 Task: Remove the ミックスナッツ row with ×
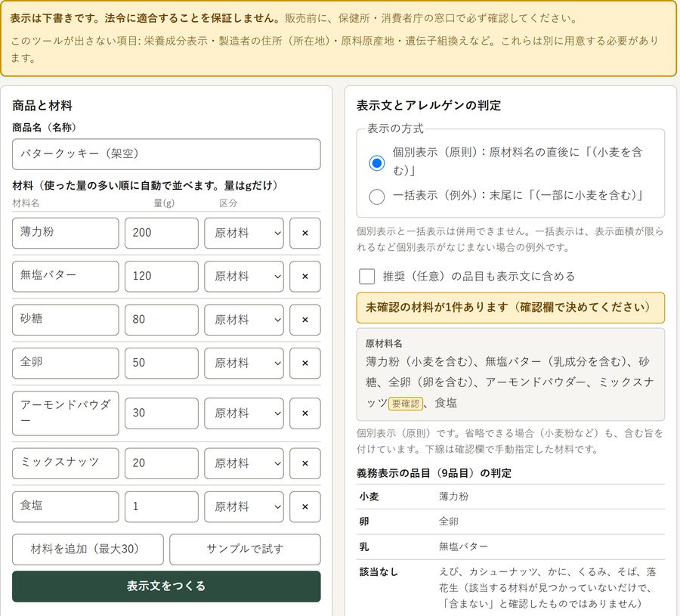coord(305,463)
